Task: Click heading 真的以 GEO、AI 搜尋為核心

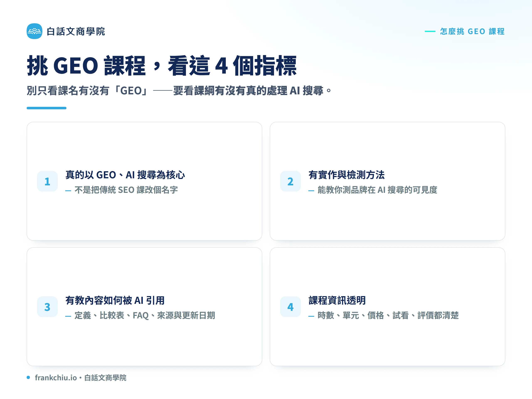Action: (125, 175)
